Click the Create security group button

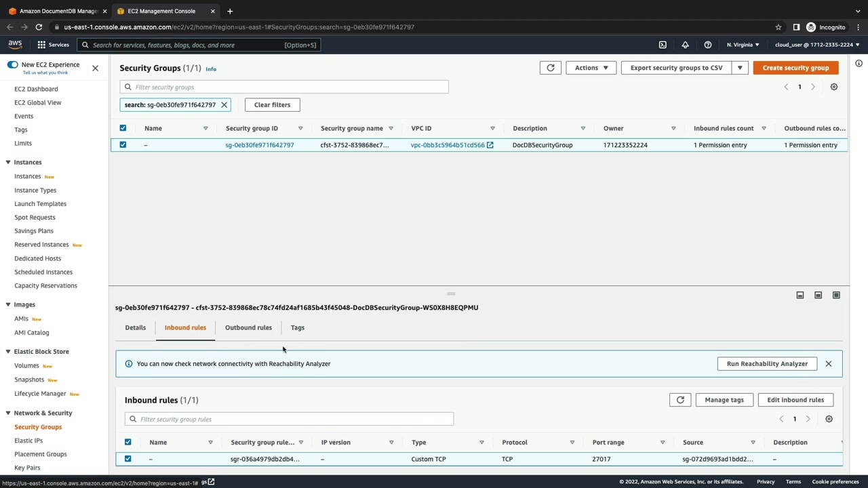coord(795,68)
